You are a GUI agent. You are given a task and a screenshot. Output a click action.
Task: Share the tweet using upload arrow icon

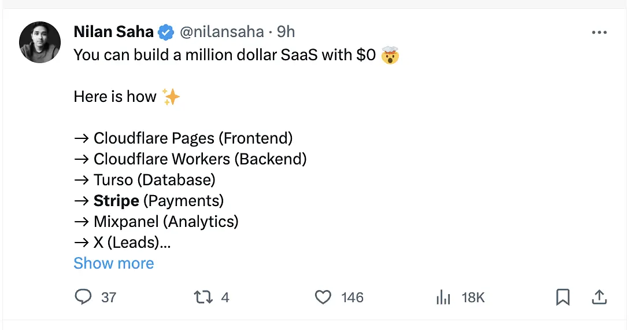pyautogui.click(x=599, y=297)
